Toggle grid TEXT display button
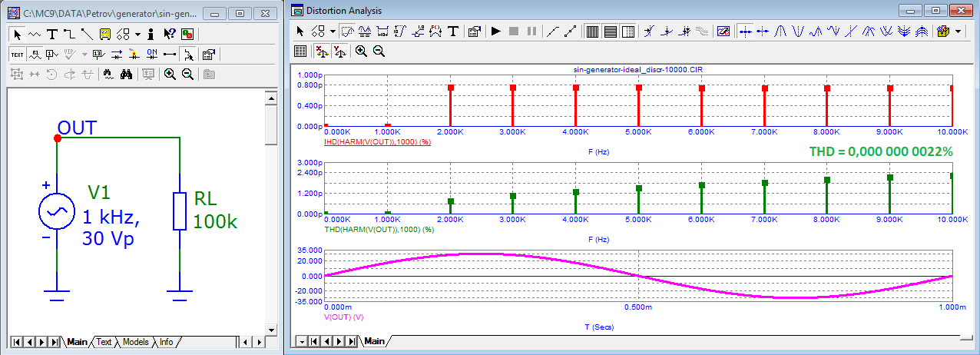 (17, 54)
